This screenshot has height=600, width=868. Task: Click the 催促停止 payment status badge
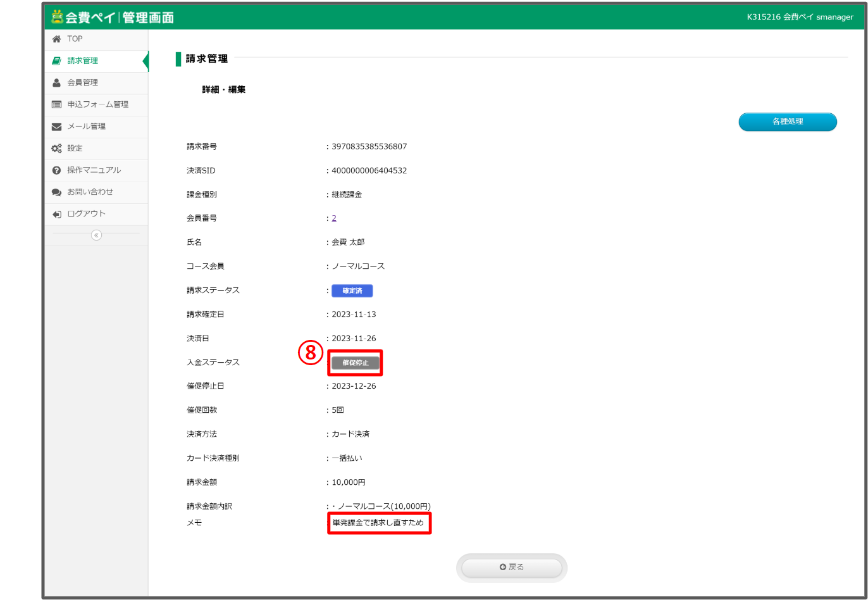[355, 363]
